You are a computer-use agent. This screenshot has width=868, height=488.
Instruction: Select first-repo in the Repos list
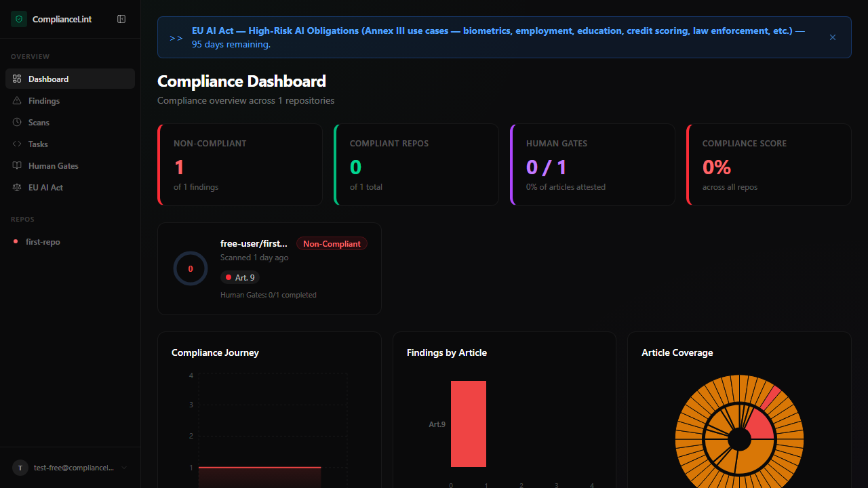(43, 242)
